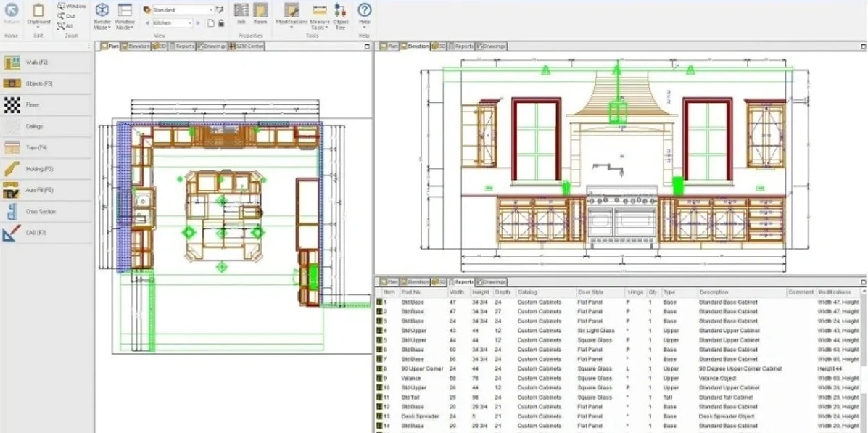Sort report by Part No. column

point(423,292)
